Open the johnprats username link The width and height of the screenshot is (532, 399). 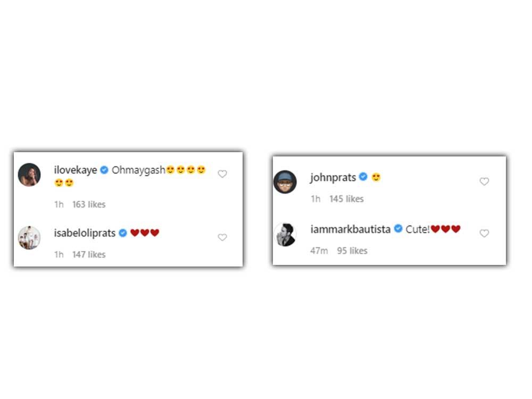click(333, 178)
